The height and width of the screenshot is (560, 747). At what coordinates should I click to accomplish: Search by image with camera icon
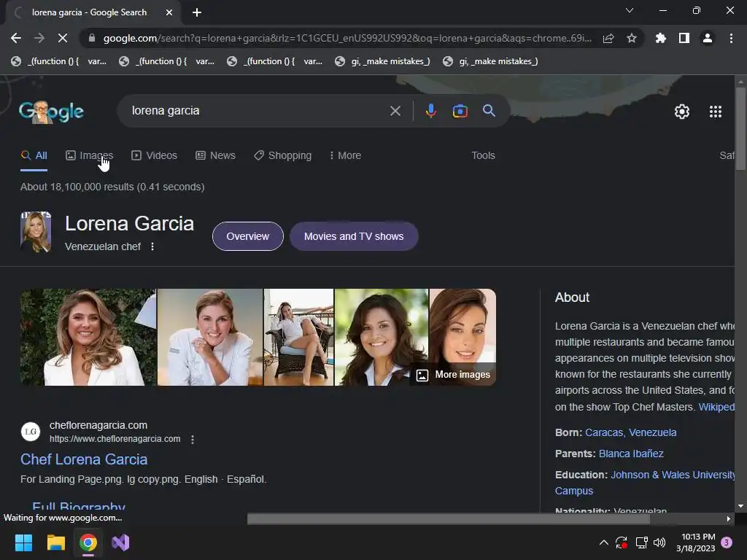(460, 111)
